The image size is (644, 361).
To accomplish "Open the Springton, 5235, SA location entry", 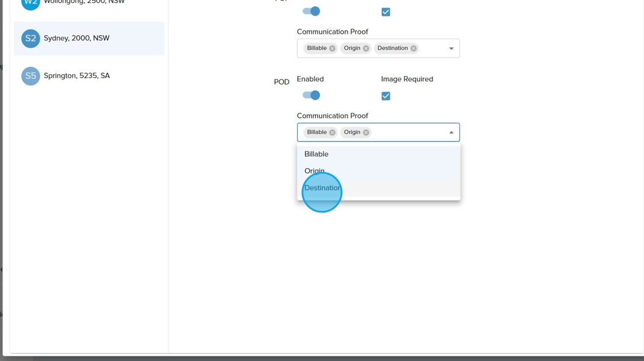I will (76, 76).
